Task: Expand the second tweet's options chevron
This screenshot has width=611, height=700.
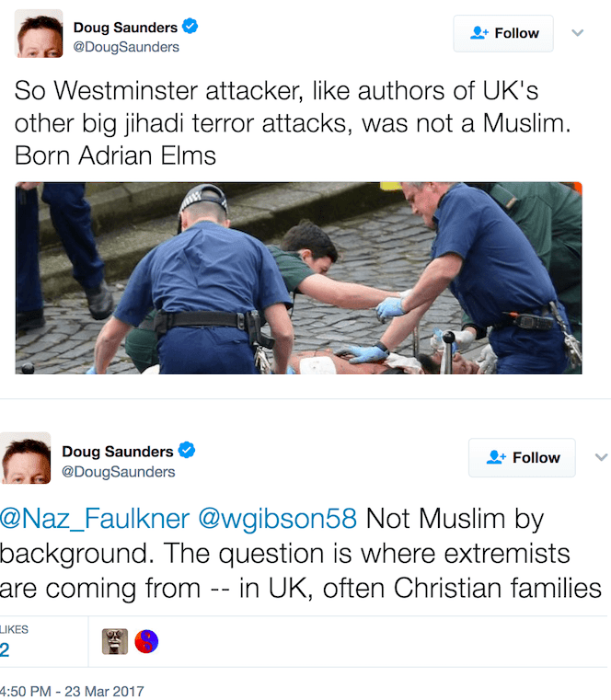Action: pos(601,457)
